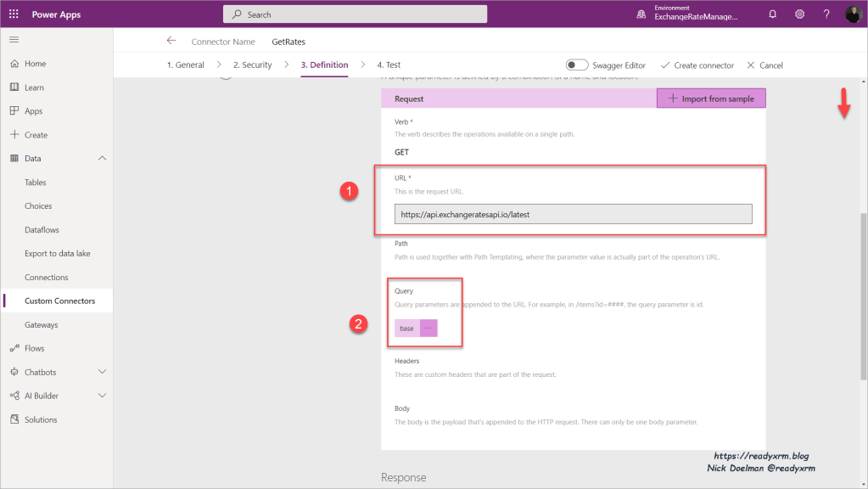Expand the Chatbots section chevron
Viewport: 868px width, 489px height.
(103, 372)
